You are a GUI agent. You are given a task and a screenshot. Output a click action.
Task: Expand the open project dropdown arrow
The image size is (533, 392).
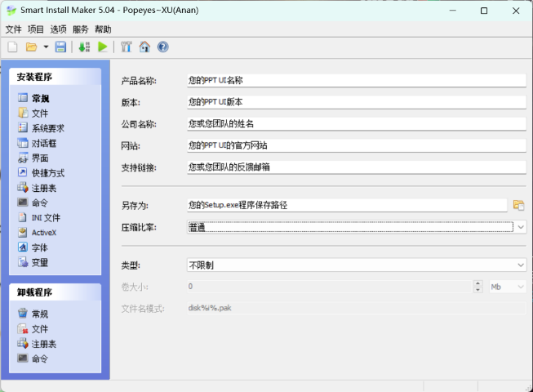tap(46, 47)
